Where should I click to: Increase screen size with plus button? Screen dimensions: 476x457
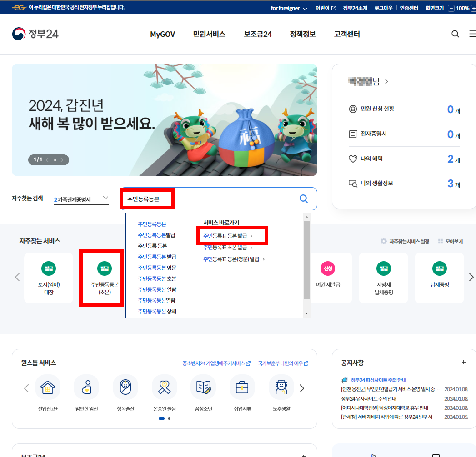pyautogui.click(x=473, y=9)
